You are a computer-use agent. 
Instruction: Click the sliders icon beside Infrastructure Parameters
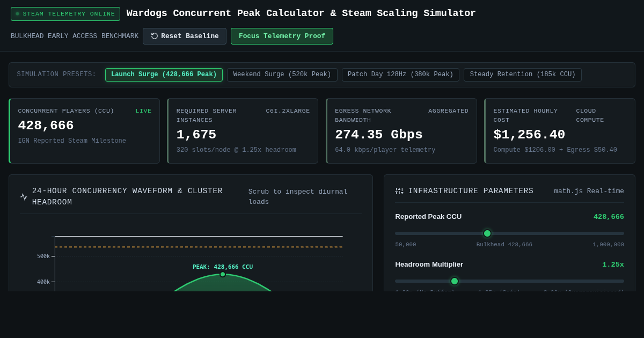click(399, 191)
